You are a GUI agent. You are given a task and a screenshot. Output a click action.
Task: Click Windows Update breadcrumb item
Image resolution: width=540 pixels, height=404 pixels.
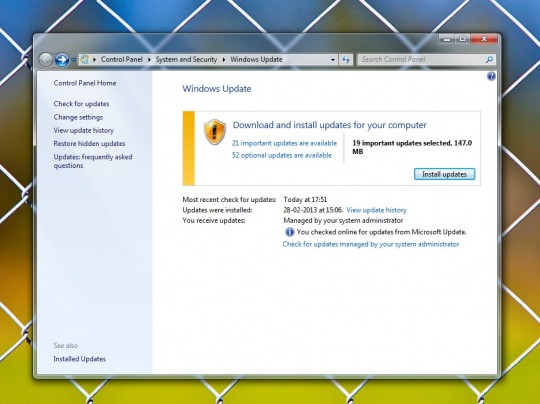click(x=256, y=59)
